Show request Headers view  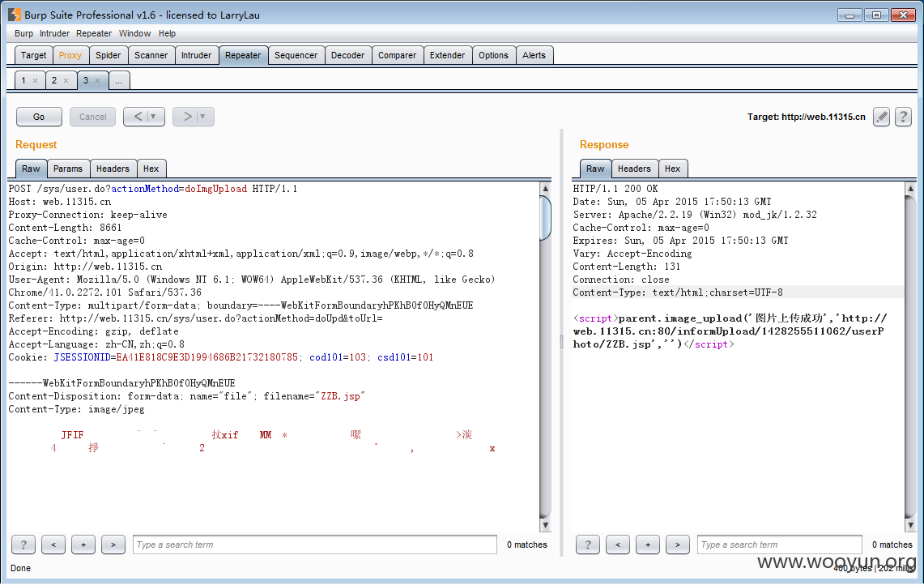coord(113,169)
